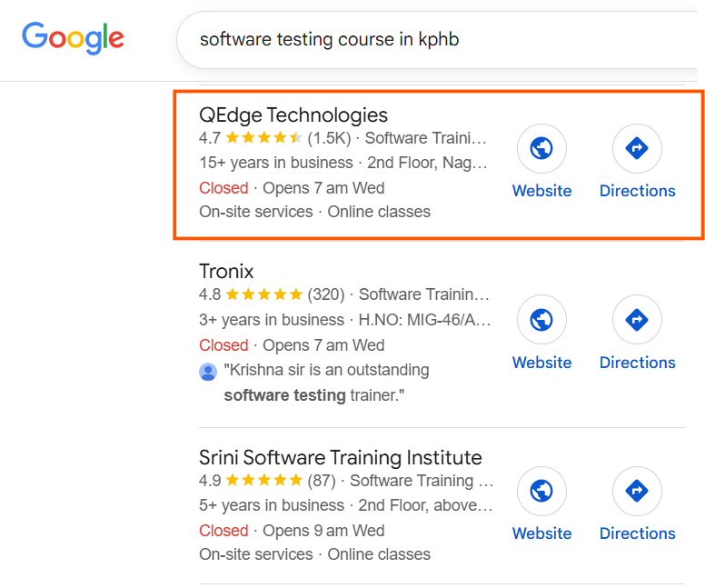Open Srini Software Training Institute website icon

541,491
